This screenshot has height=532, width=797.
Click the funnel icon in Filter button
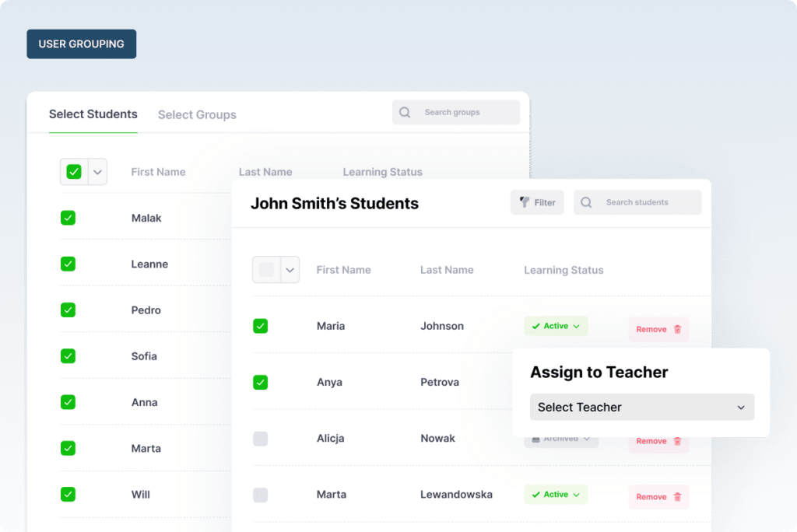[x=525, y=202]
